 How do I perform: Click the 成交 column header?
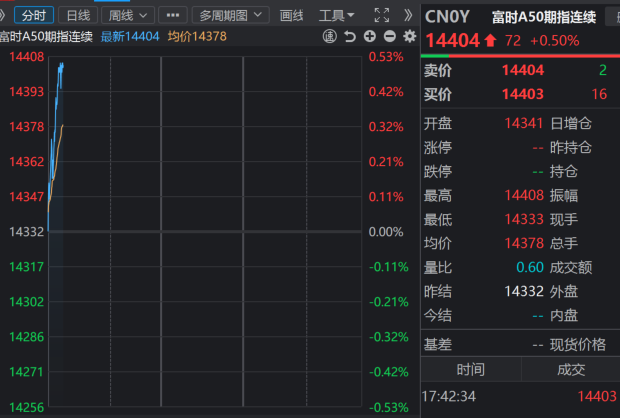571,370
